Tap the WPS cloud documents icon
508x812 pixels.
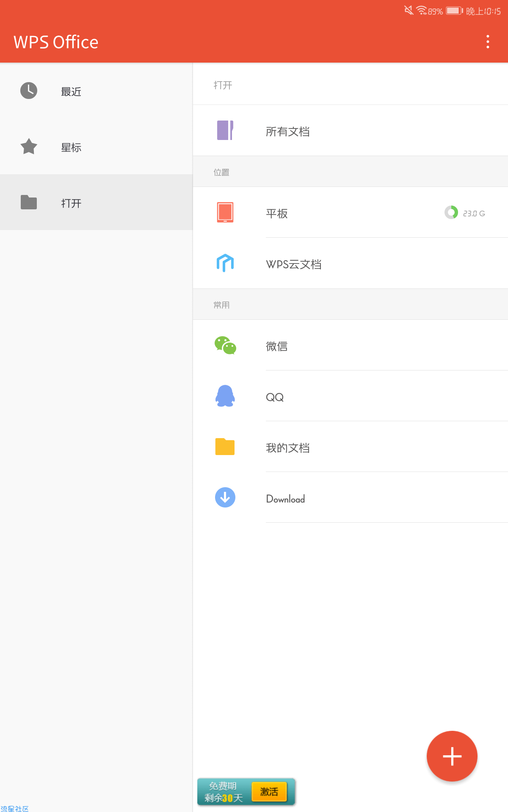click(x=225, y=263)
